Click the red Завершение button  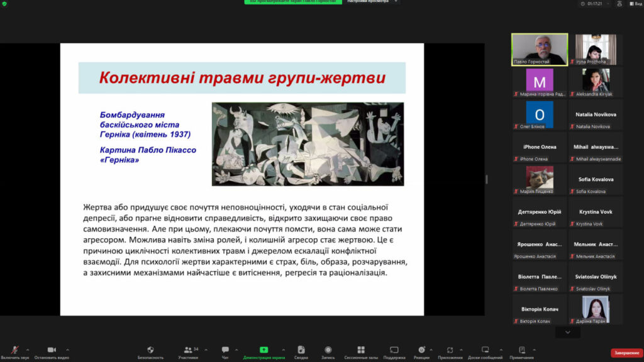626,353
